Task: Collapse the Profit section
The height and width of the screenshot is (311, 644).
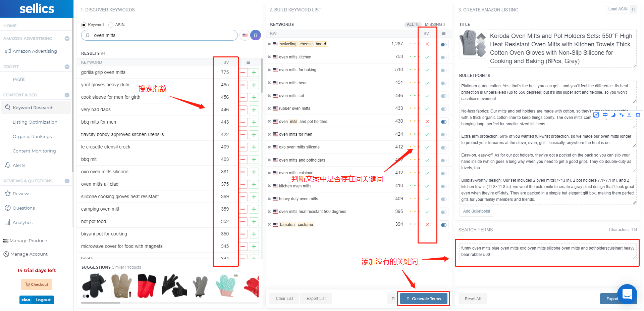Action: [67, 67]
